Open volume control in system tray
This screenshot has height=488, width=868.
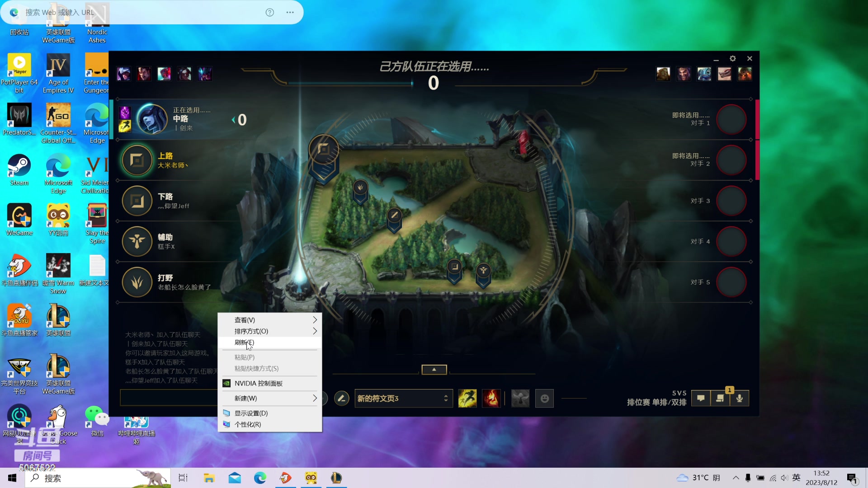click(x=784, y=478)
